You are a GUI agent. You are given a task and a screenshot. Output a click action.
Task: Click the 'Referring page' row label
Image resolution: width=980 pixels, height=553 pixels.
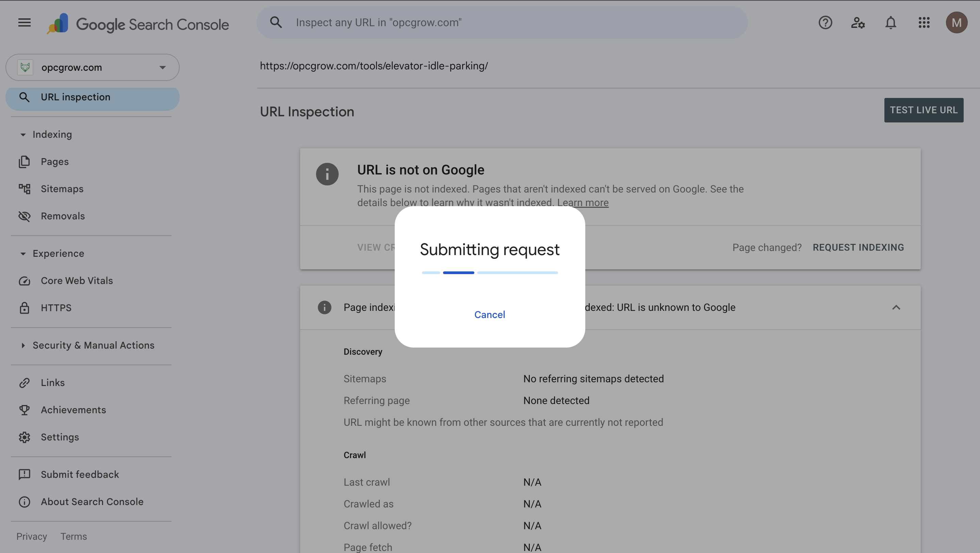[x=377, y=401]
